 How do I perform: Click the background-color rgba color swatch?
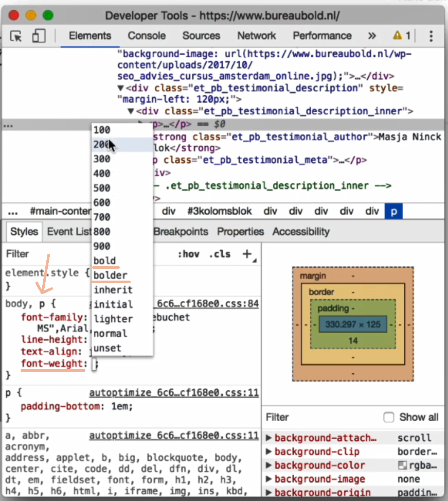coord(402,465)
